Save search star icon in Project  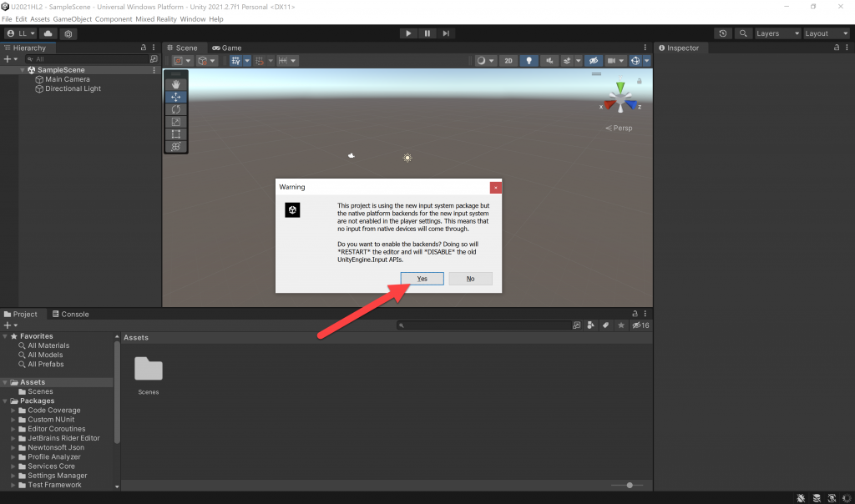coord(620,325)
